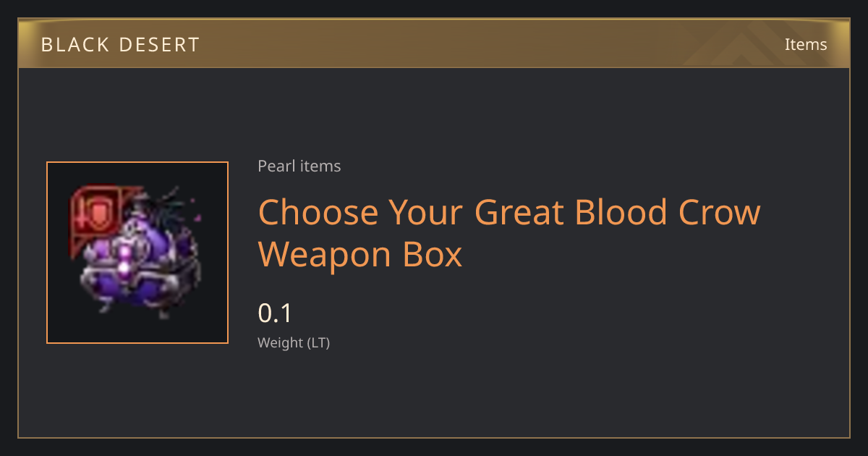Click the words Weapon Box in title
The height and width of the screenshot is (456, 868).
(359, 255)
